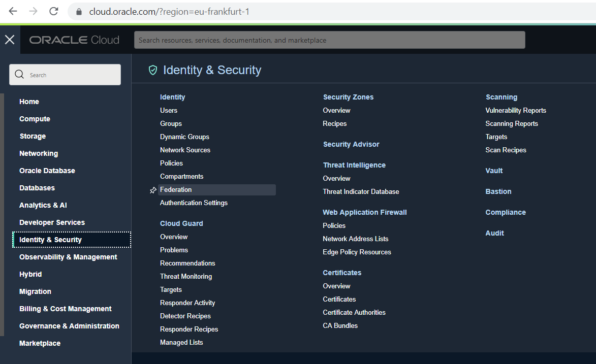596x364 pixels.
Task: Focus the top resources search bar
Action: coord(329,40)
